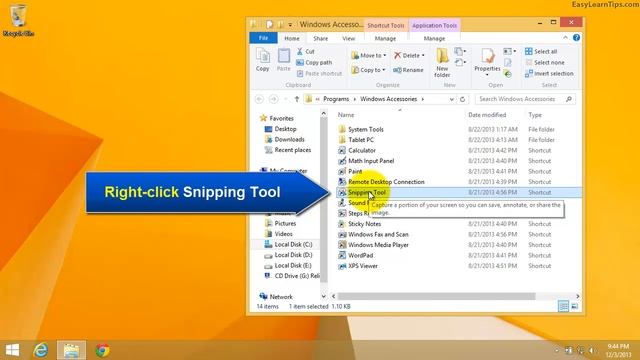Go forward with the Forward arrow

point(273,99)
